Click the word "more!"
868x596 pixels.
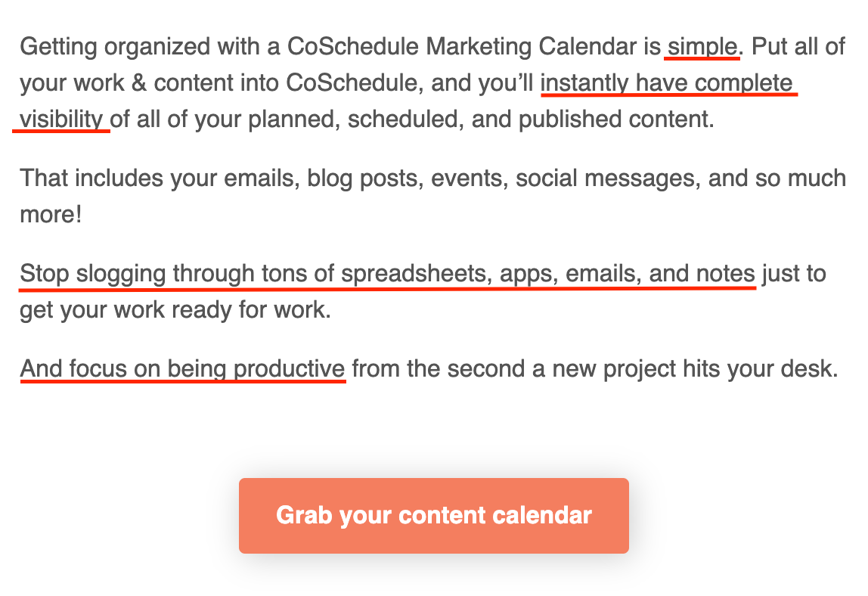point(51,215)
